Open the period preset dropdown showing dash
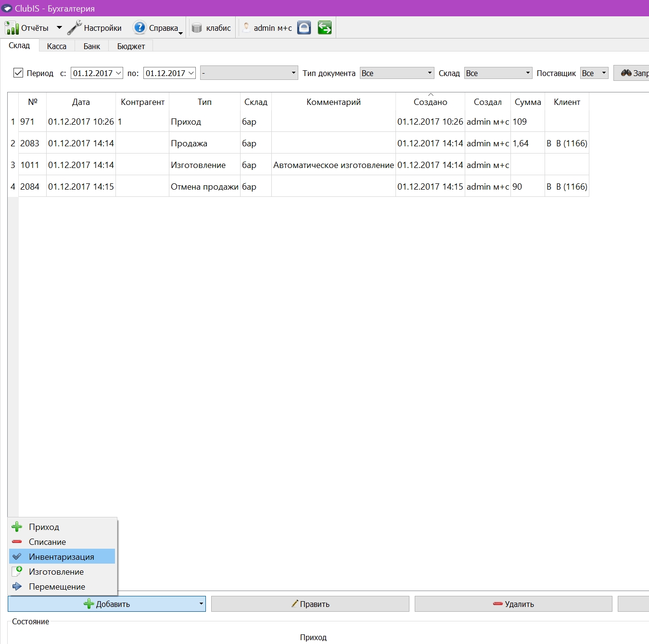649x644 pixels. pos(249,73)
